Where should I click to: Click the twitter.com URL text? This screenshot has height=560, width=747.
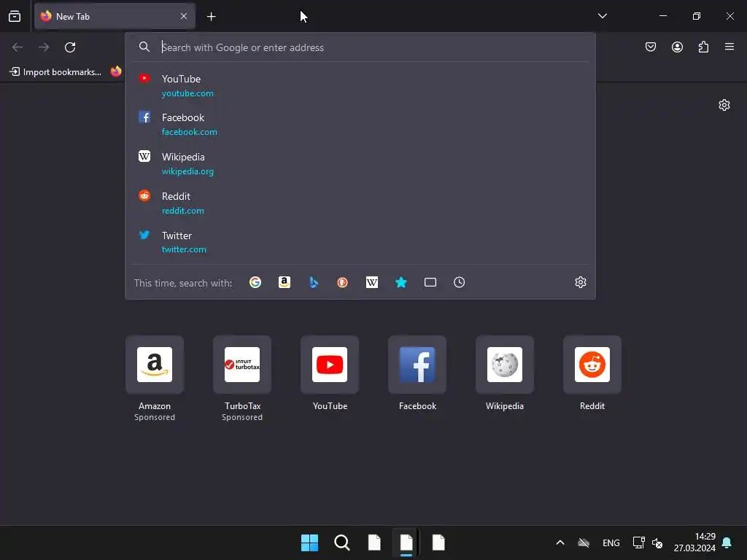(x=184, y=249)
